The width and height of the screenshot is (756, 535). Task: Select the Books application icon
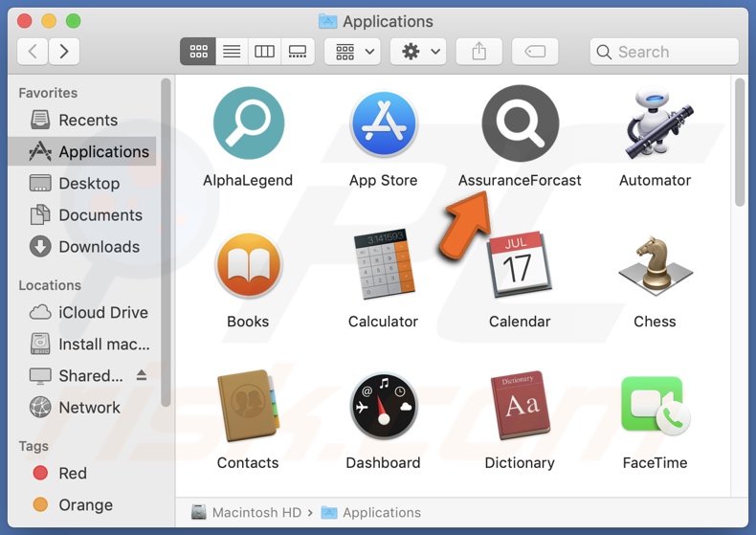pos(248,265)
